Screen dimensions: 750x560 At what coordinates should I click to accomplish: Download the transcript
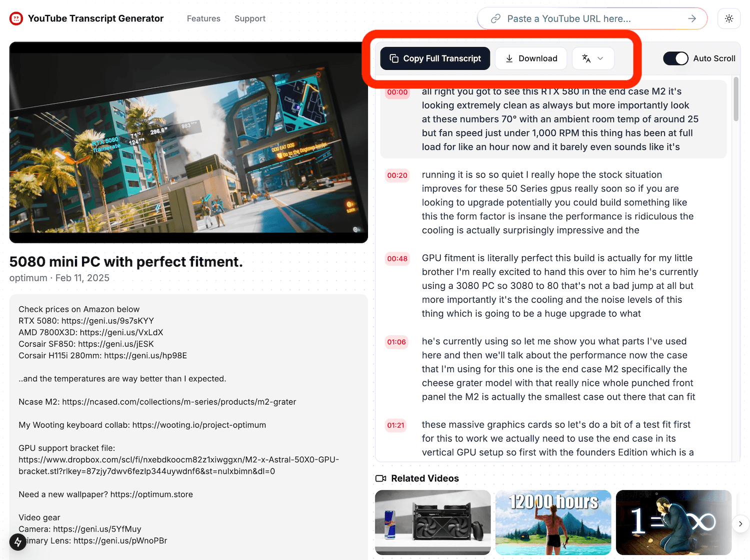coord(531,58)
